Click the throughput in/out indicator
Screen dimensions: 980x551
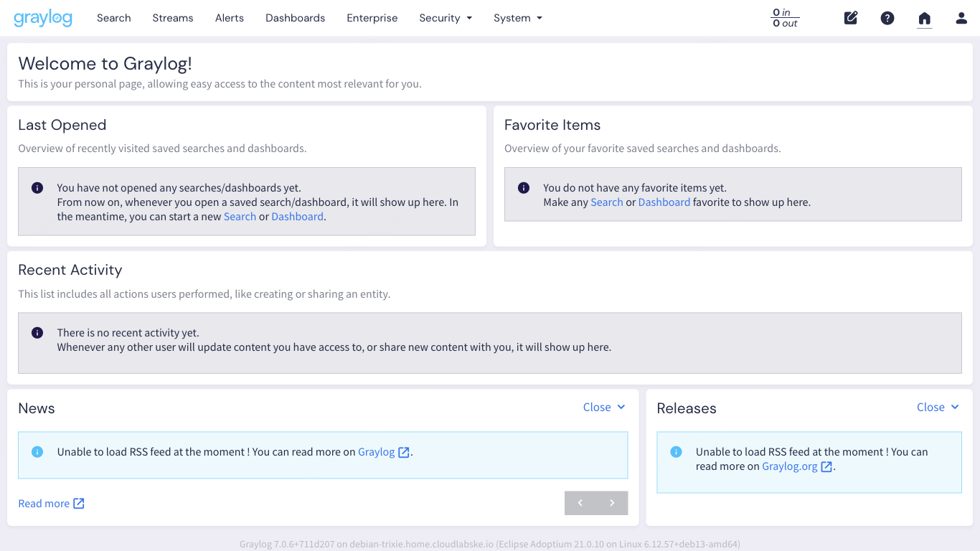(785, 18)
